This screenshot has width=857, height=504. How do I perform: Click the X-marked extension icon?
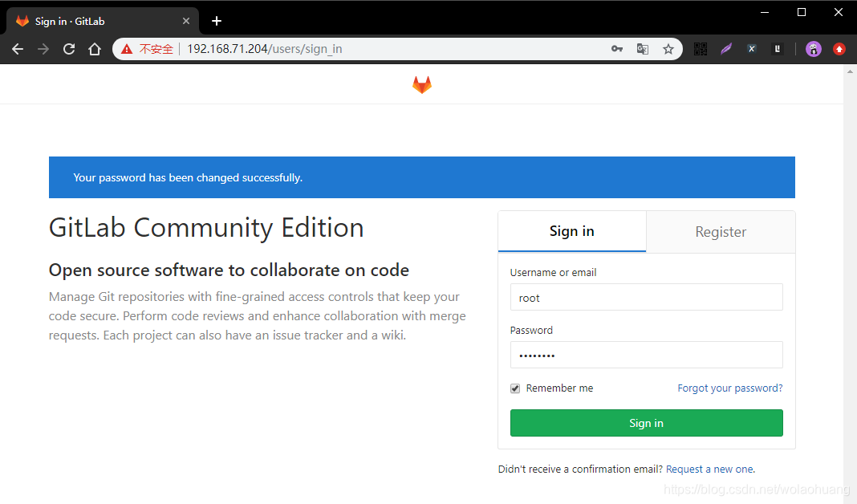coord(752,49)
